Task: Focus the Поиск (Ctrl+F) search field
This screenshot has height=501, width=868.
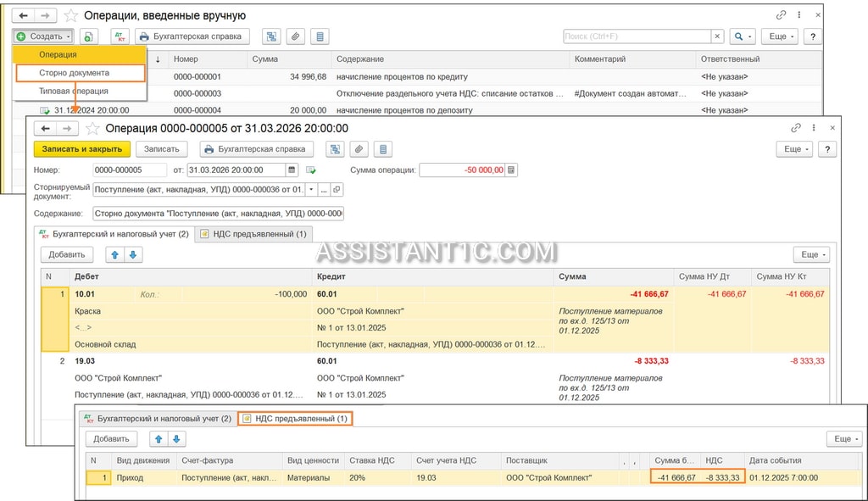Action: (x=637, y=36)
